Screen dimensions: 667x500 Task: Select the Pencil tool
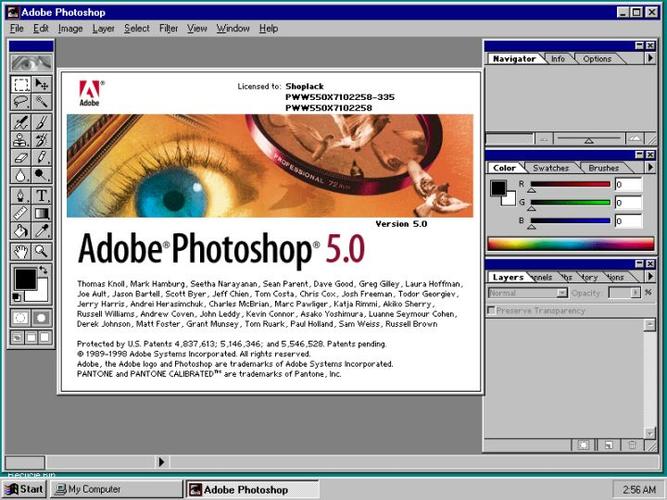click(41, 157)
